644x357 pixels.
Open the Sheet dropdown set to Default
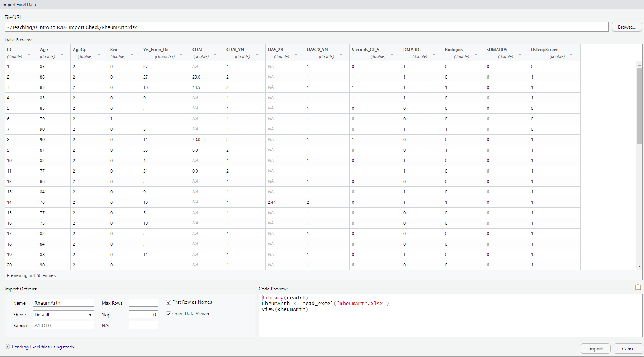pyautogui.click(x=63, y=314)
